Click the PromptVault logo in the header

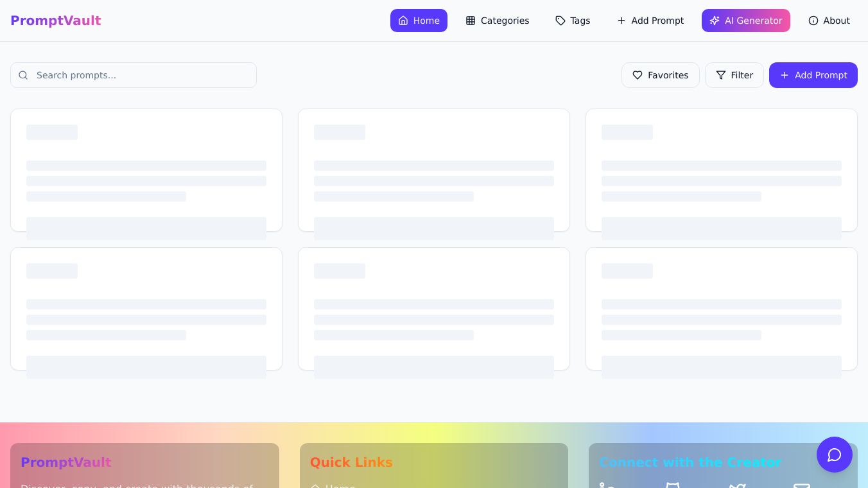coord(56,21)
